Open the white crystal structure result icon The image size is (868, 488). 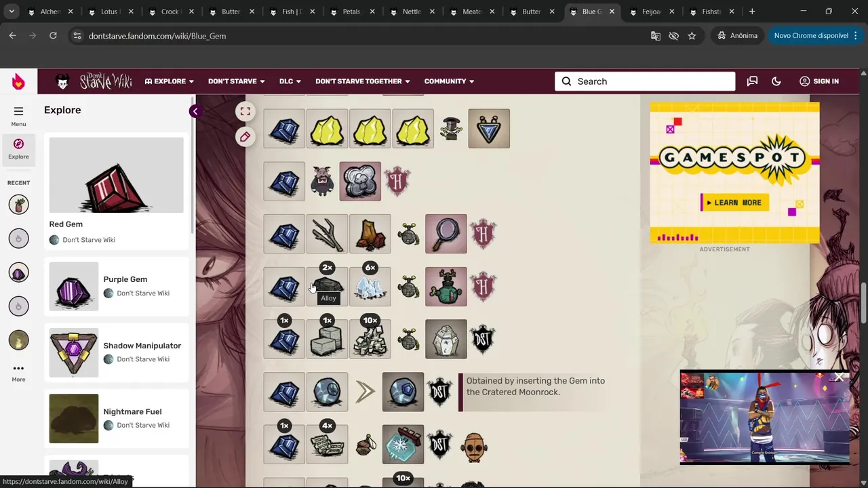click(446, 339)
